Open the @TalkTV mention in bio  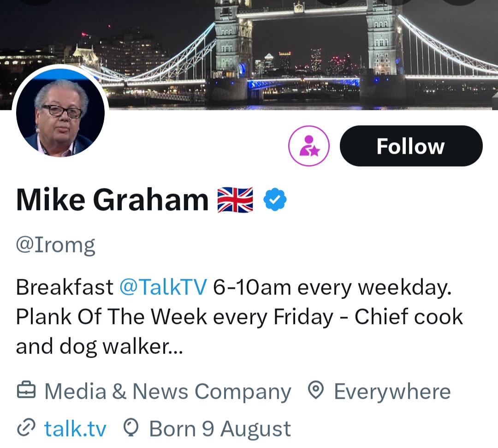pyautogui.click(x=163, y=287)
